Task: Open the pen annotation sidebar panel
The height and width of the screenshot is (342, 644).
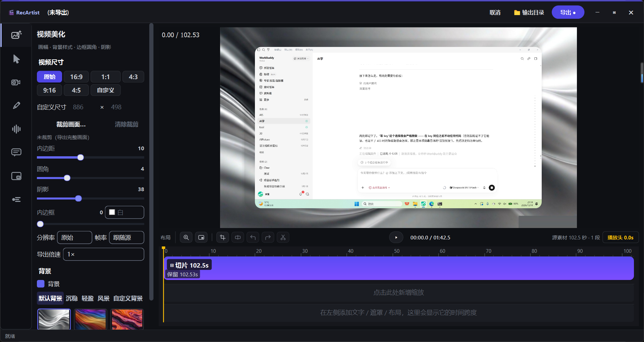Action: pyautogui.click(x=16, y=106)
